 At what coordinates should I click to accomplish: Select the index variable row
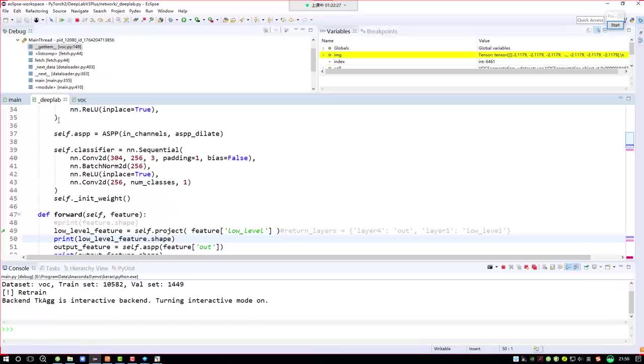coord(474,62)
